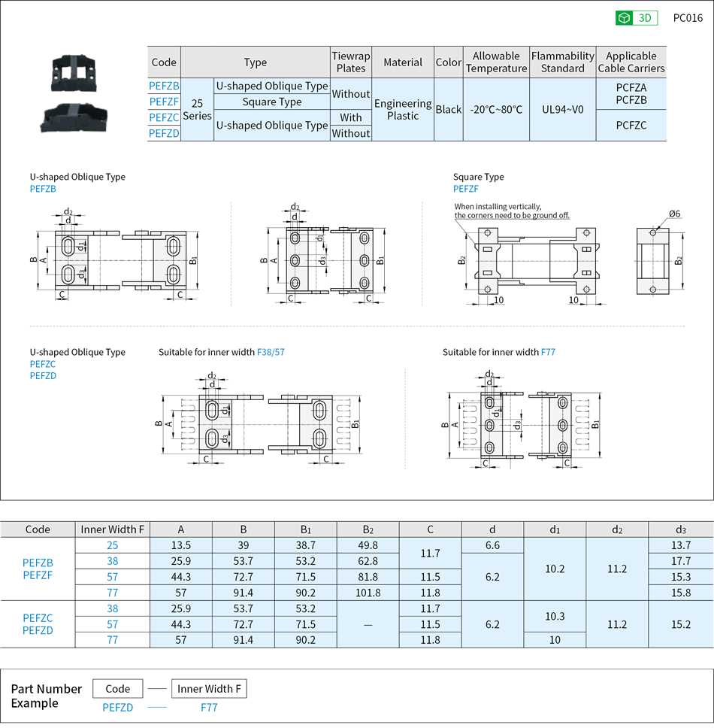Click PEFZF code in the top specification table
The image size is (714, 728).
tap(164, 102)
